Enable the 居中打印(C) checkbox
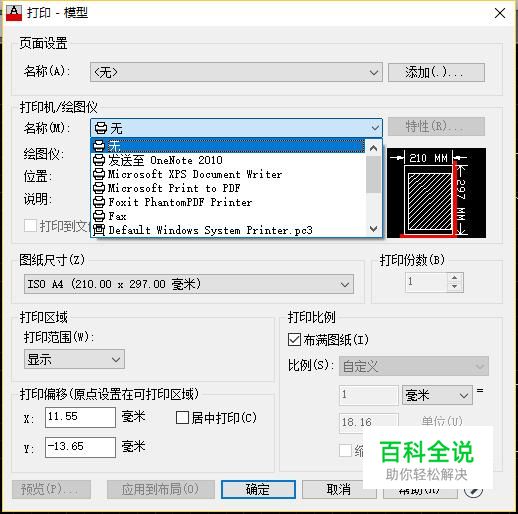The width and height of the screenshot is (518, 514). click(x=182, y=417)
